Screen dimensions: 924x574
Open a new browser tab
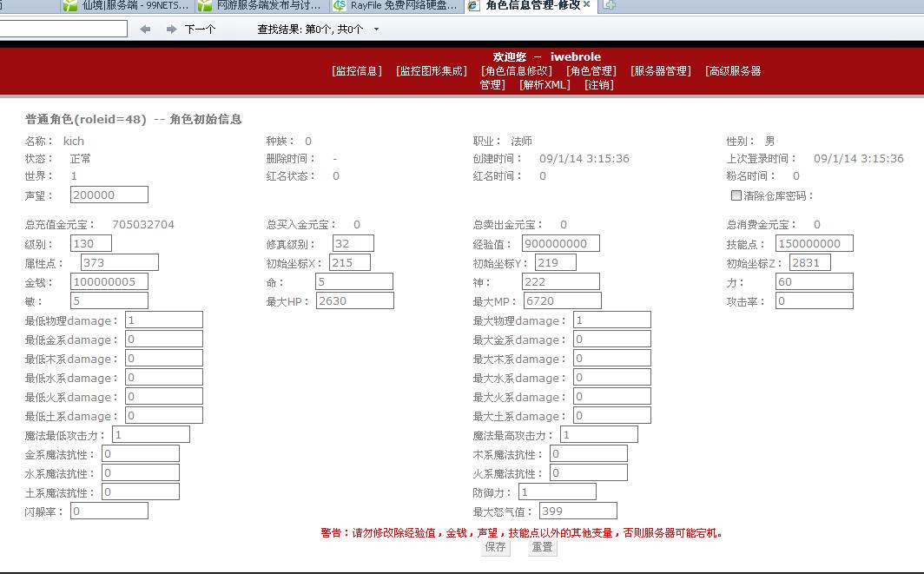coord(610,5)
